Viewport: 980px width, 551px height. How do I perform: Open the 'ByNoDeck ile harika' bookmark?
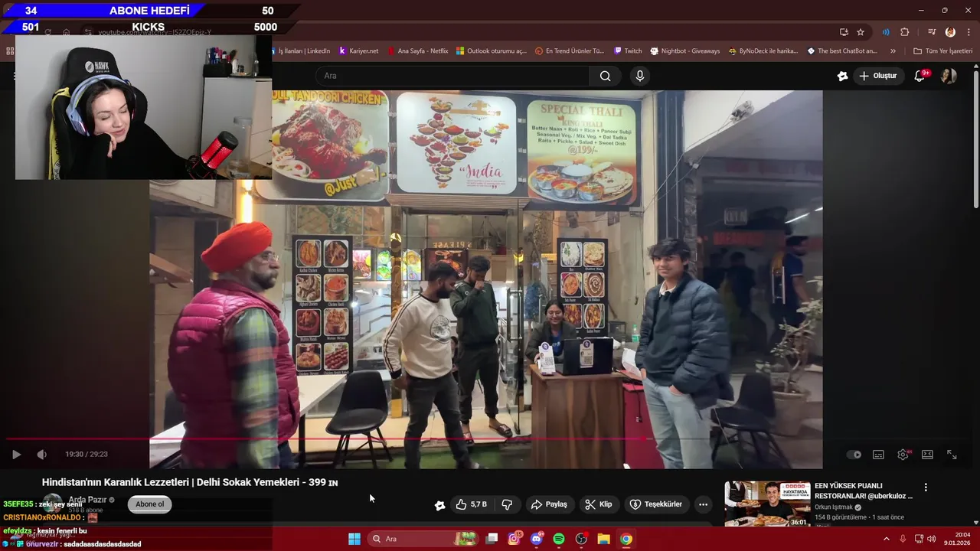click(x=763, y=51)
